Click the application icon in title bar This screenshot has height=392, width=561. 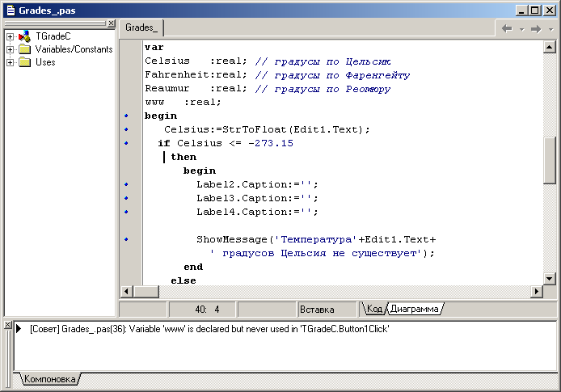point(9,9)
